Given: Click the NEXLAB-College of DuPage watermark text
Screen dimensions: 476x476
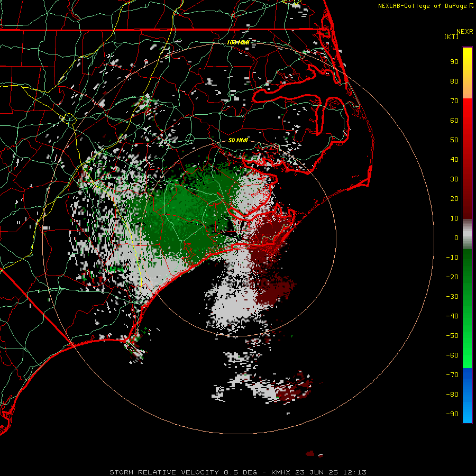Looking at the screenshot, I should point(422,6).
